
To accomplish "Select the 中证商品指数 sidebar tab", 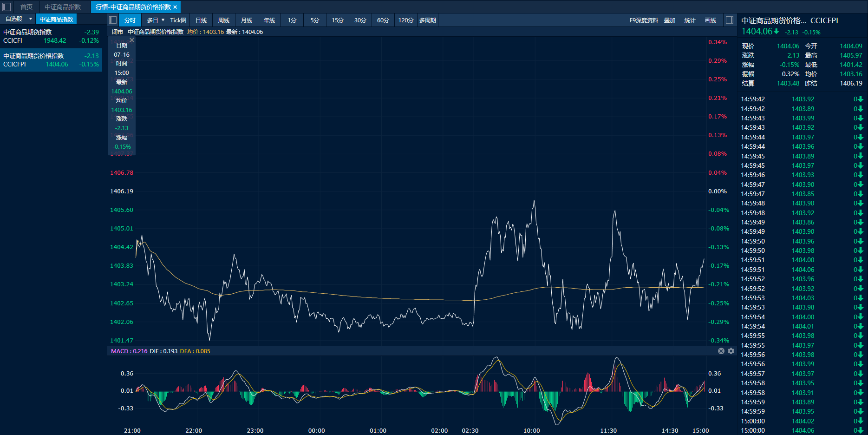I will pyautogui.click(x=56, y=19).
